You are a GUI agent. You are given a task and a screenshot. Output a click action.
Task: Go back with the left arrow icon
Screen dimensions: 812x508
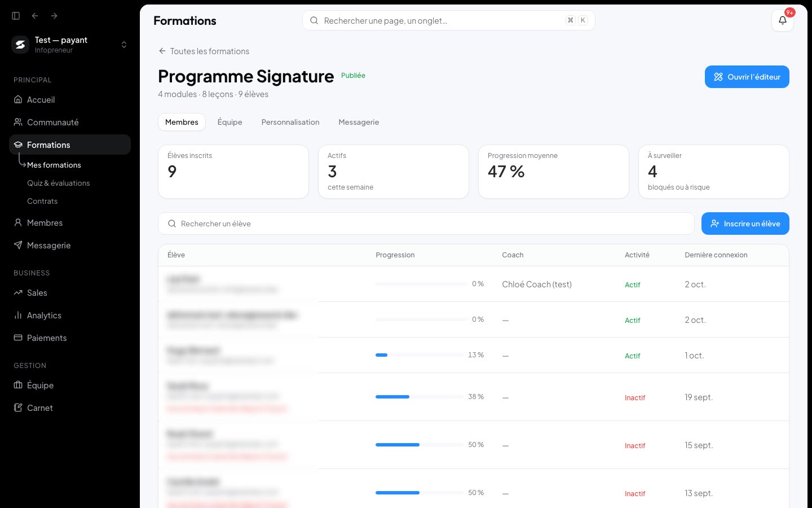[x=35, y=16]
